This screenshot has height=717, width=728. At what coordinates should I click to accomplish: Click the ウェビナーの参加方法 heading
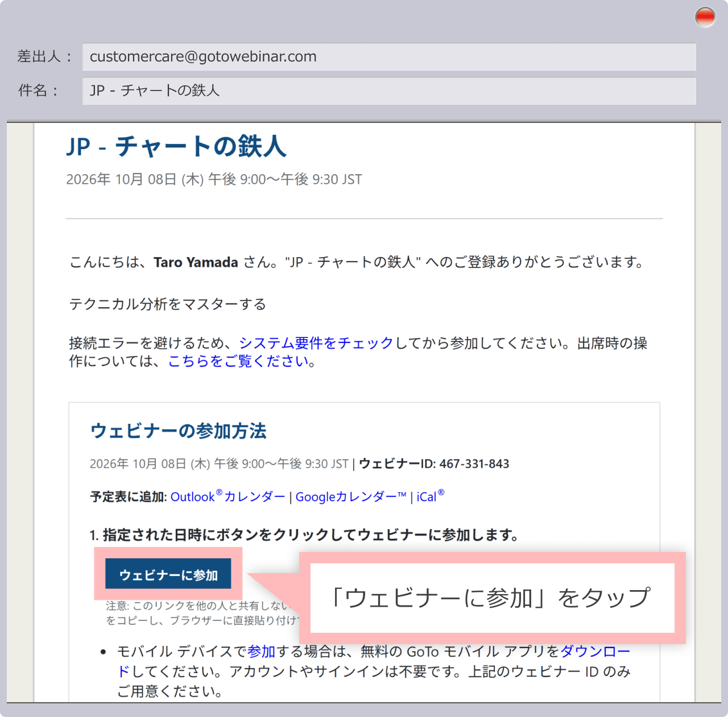pyautogui.click(x=178, y=431)
